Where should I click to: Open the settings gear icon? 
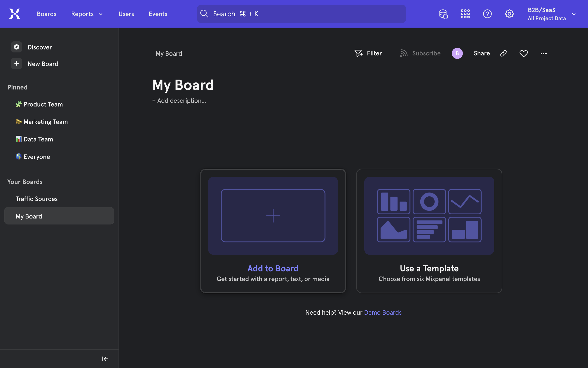coord(509,14)
